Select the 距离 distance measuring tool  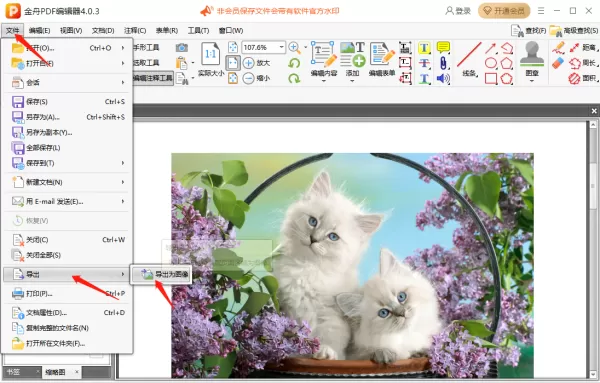pos(585,48)
